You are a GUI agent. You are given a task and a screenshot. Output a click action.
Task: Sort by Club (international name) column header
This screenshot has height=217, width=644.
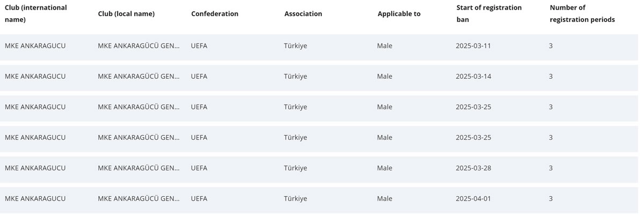[36, 13]
